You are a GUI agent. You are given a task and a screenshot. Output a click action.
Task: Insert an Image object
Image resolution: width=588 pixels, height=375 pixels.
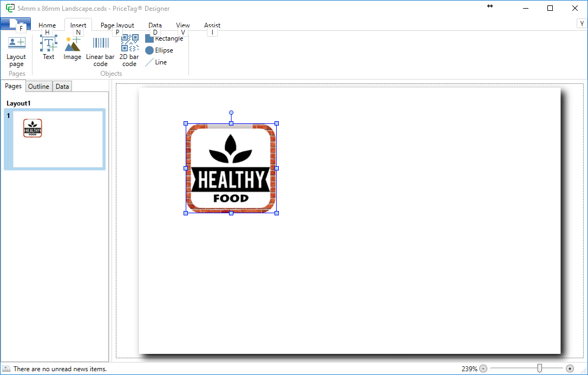(73, 48)
